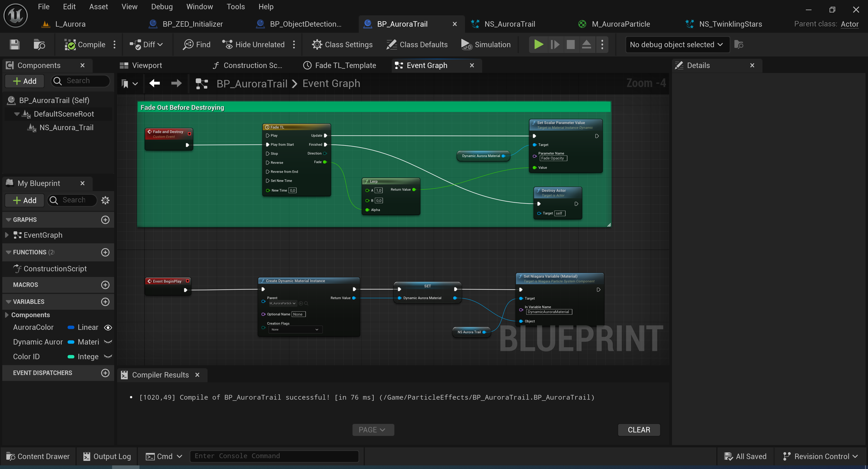Open the Content Drawer
Screen dimensions: 868x469
click(x=38, y=456)
